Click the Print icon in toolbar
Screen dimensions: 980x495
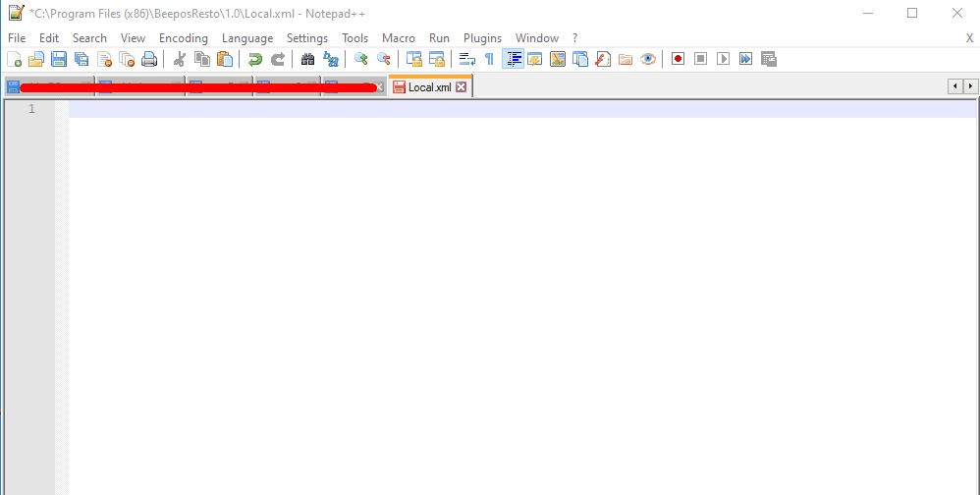(149, 59)
